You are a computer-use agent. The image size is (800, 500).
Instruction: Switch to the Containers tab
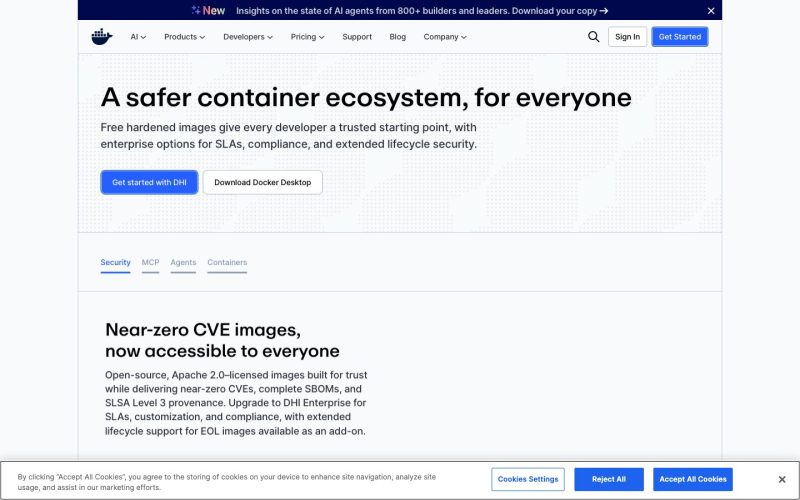point(227,263)
